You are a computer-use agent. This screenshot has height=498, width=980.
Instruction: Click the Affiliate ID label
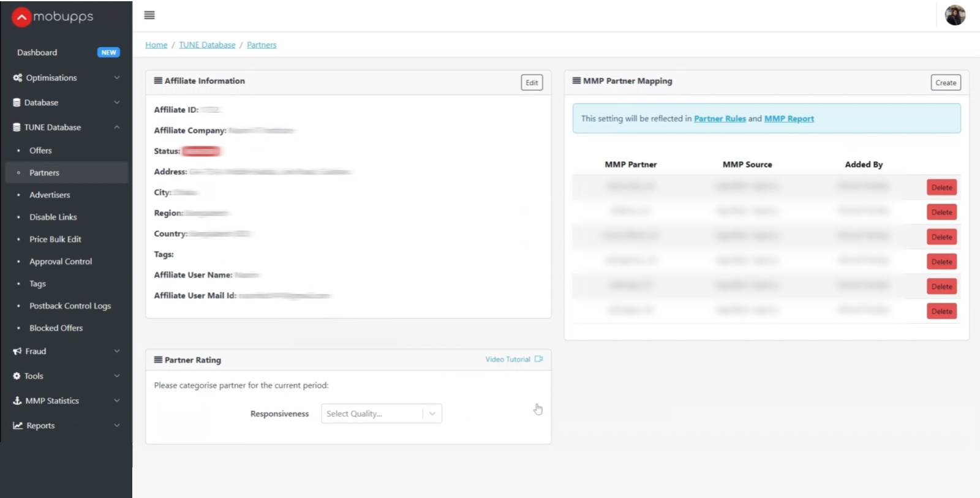point(176,110)
